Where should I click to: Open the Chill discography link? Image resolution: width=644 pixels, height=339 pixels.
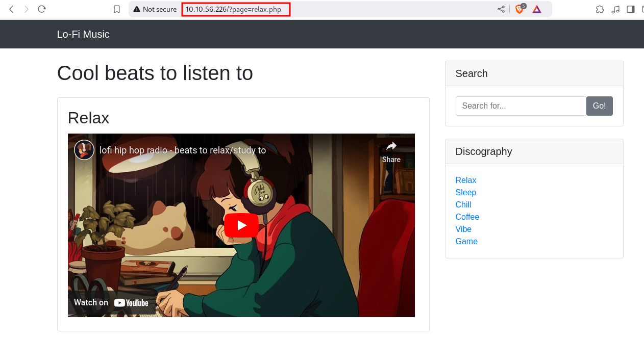463,205
